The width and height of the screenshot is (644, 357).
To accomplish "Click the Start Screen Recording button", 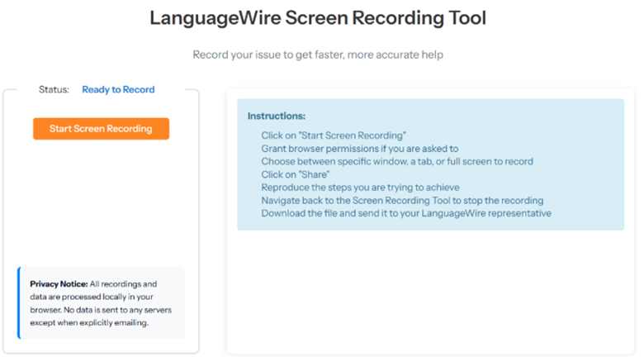I will tap(101, 129).
